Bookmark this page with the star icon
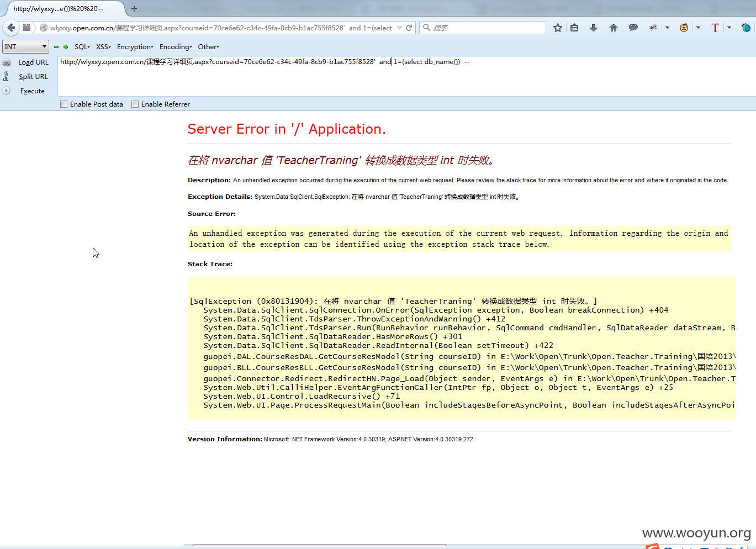Viewport: 756px width, 549px height. 558,28
